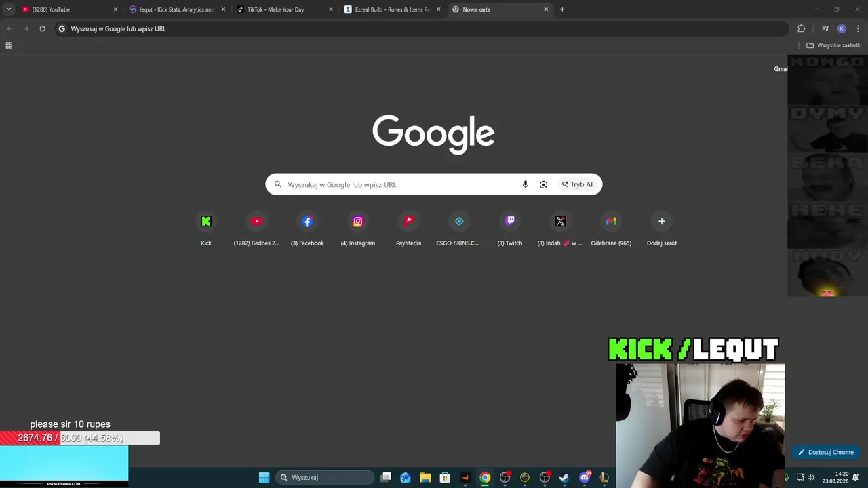Image resolution: width=868 pixels, height=488 pixels.
Task: Click the Dodaj skrót plus tile
Action: [662, 229]
